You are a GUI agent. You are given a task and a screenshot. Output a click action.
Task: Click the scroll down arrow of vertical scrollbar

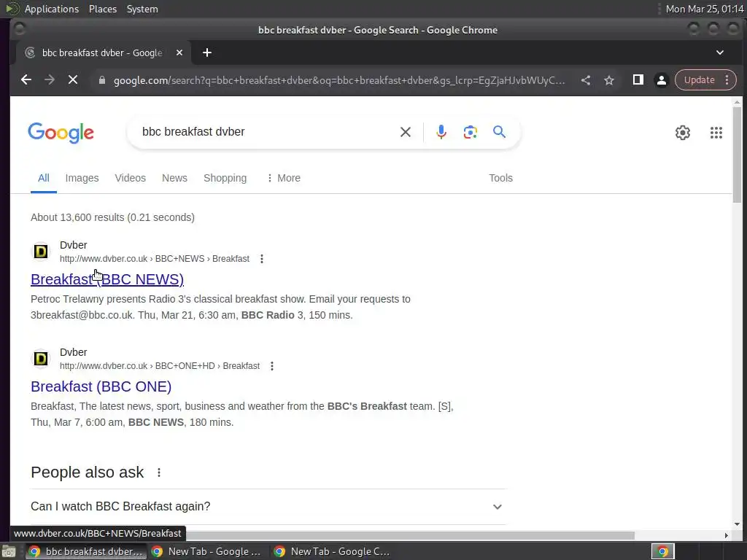[x=737, y=524]
